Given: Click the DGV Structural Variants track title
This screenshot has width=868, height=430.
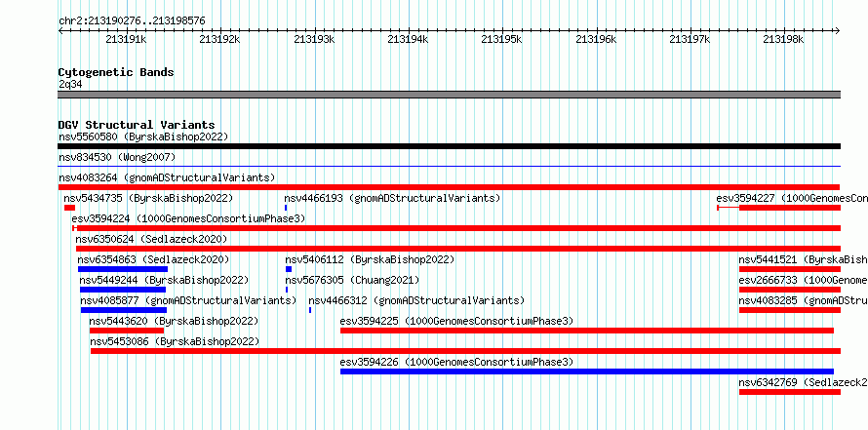Looking at the screenshot, I should point(137,125).
